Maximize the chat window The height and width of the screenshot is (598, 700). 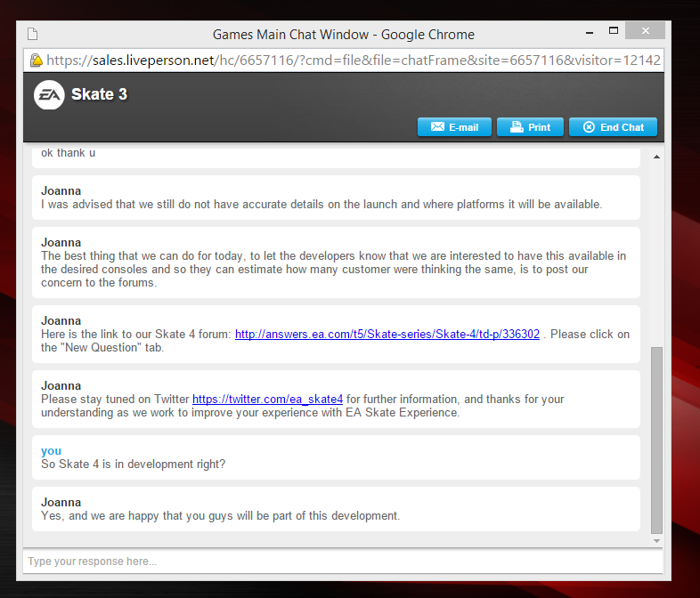click(614, 31)
